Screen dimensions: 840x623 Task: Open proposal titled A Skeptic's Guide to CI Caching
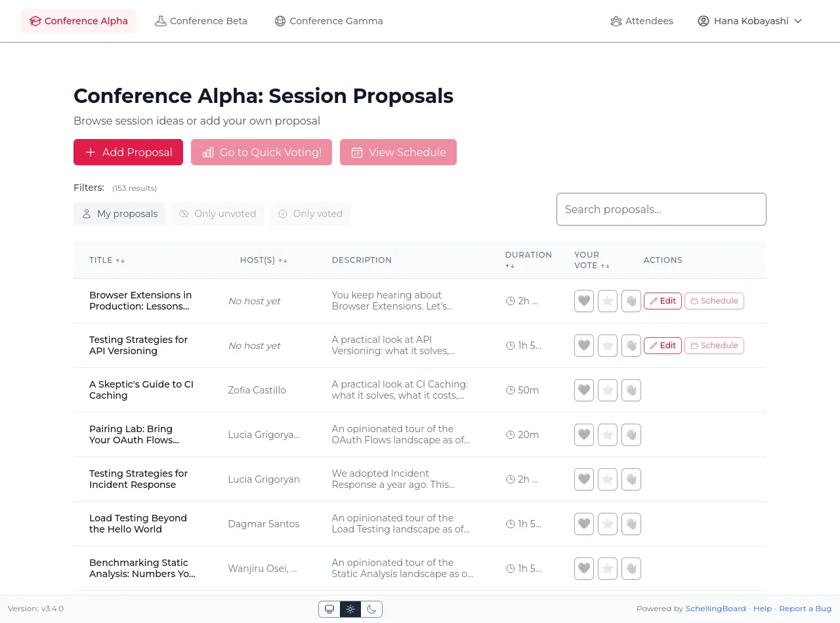click(141, 390)
